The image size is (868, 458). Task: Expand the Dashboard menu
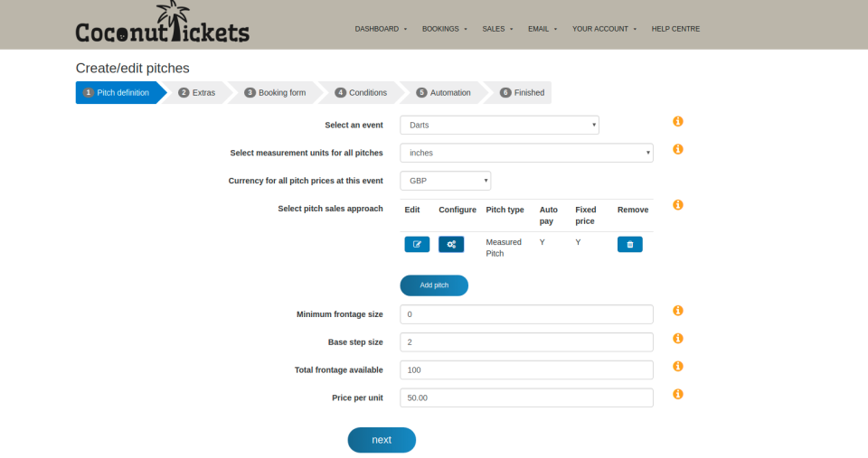[x=381, y=29]
